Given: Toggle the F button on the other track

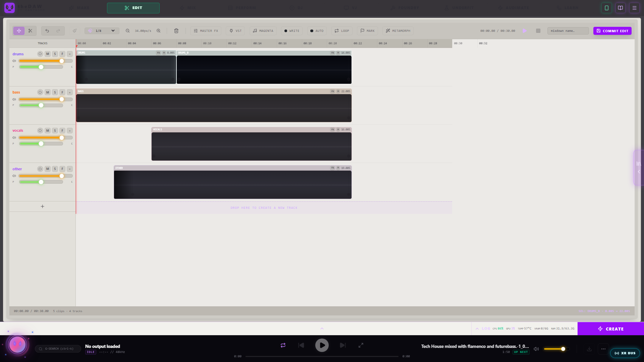Looking at the screenshot, I should (x=62, y=169).
